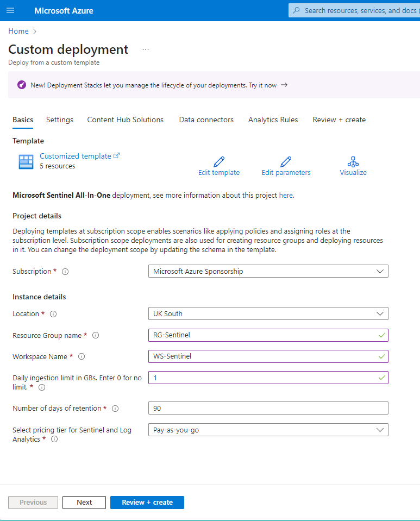The width and height of the screenshot is (420, 521).
Task: Click the Microsoft Azure header title
Action: [x=64, y=11]
